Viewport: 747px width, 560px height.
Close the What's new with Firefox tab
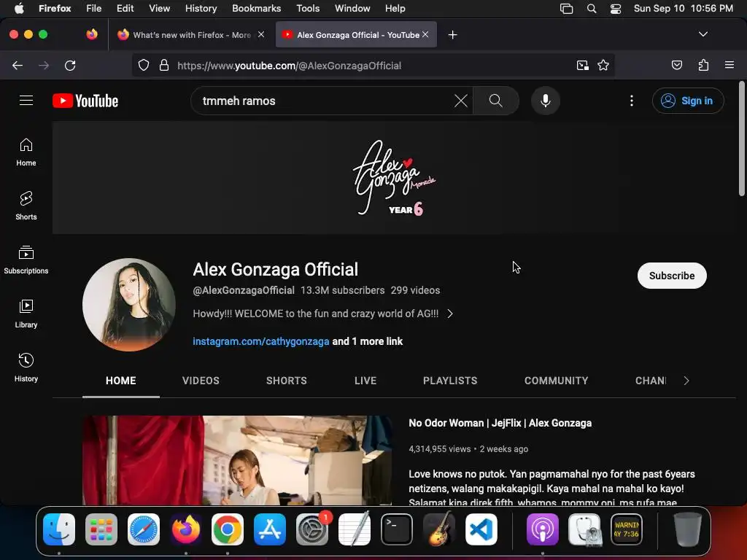click(x=261, y=34)
